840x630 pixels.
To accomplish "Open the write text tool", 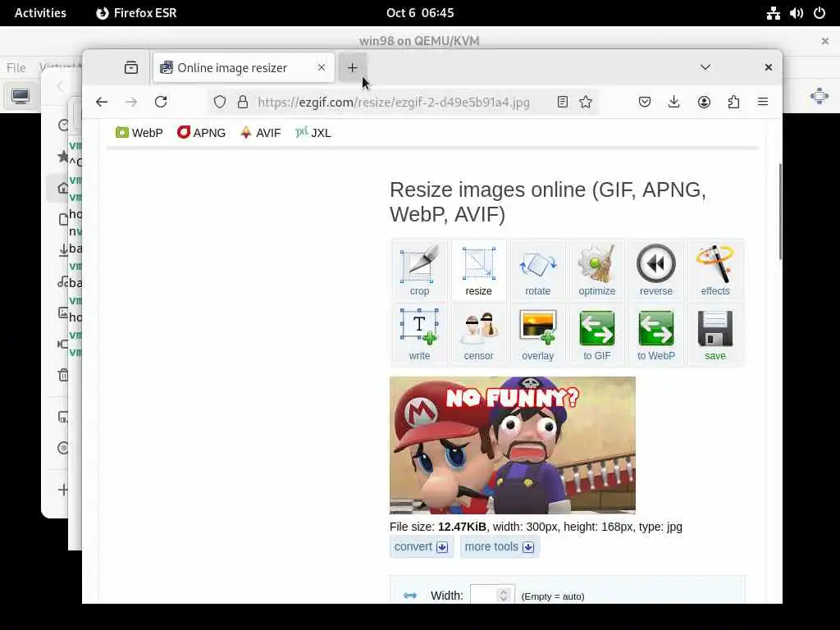I will pyautogui.click(x=419, y=335).
